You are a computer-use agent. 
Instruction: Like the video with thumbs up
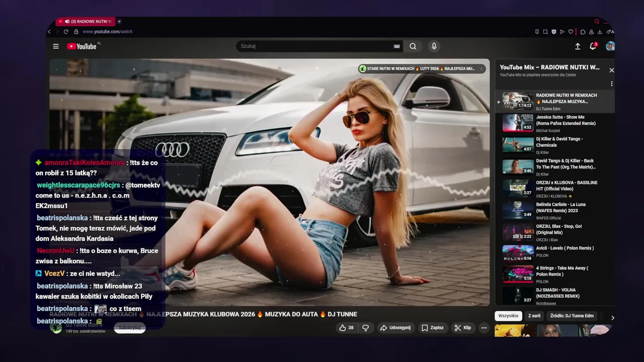(346, 327)
